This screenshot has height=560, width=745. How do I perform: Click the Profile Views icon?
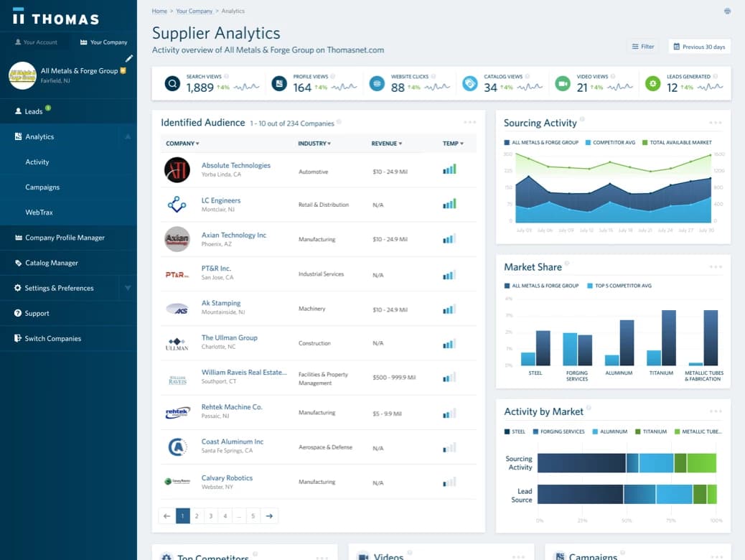click(279, 84)
